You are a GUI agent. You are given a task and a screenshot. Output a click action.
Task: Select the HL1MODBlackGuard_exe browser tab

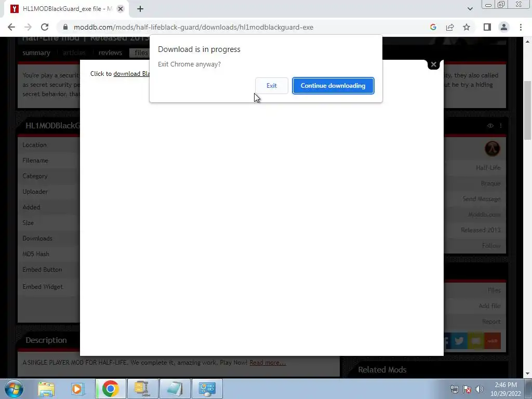coord(66,9)
